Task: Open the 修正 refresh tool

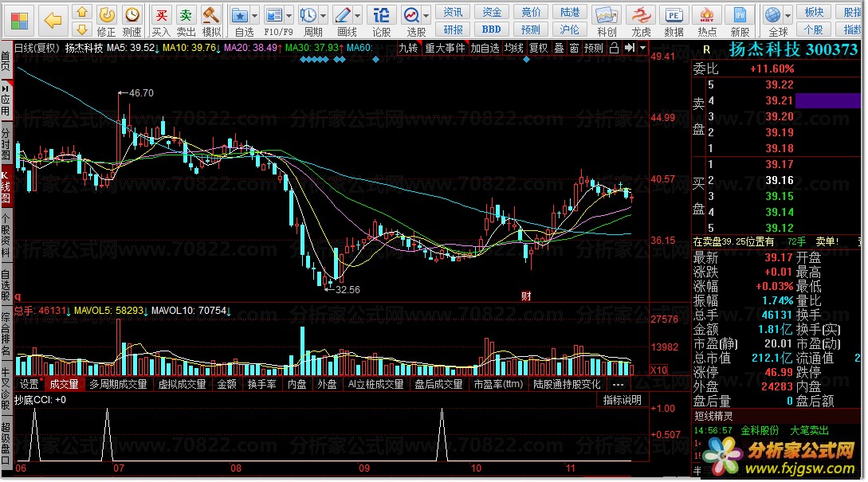Action: 106,21
